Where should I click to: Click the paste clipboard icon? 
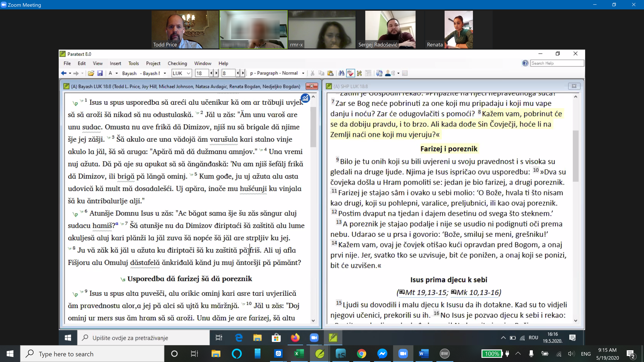click(x=330, y=73)
